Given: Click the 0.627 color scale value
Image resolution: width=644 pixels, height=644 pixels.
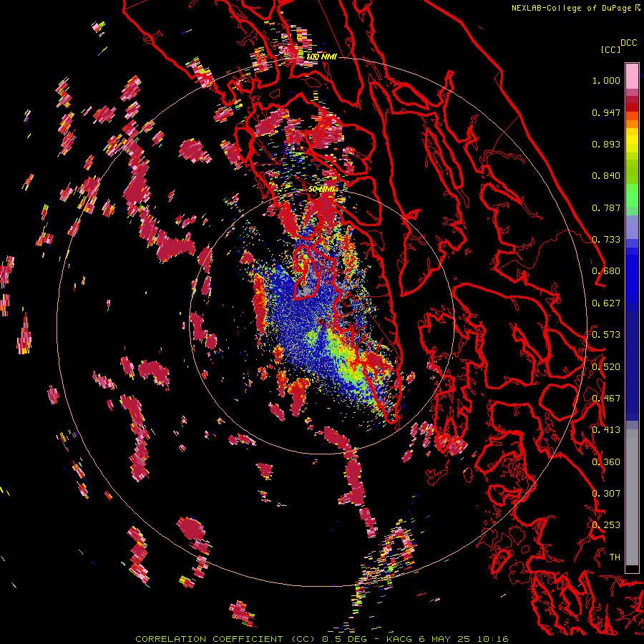Looking at the screenshot, I should (606, 303).
